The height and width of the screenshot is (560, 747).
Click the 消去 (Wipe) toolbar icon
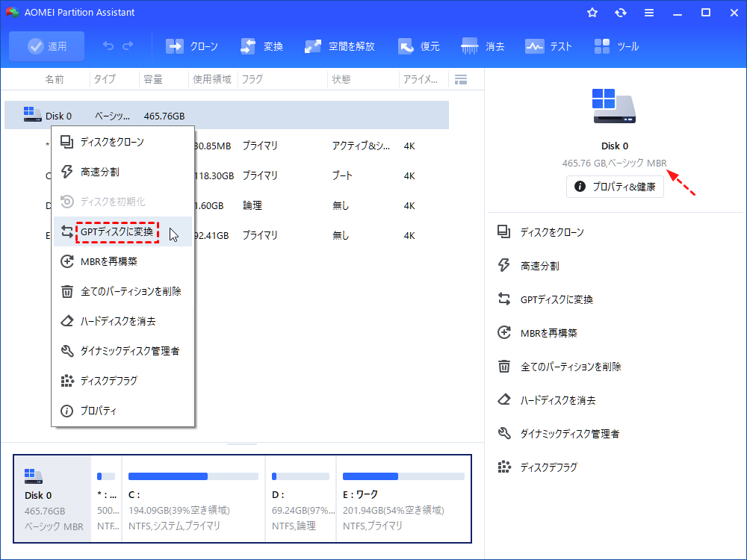pos(483,46)
